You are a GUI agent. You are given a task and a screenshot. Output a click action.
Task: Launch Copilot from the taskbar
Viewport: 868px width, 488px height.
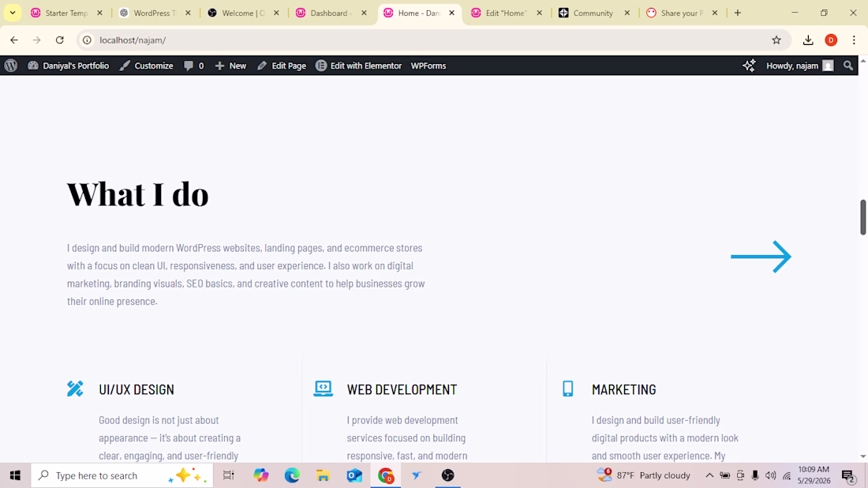[x=260, y=475]
